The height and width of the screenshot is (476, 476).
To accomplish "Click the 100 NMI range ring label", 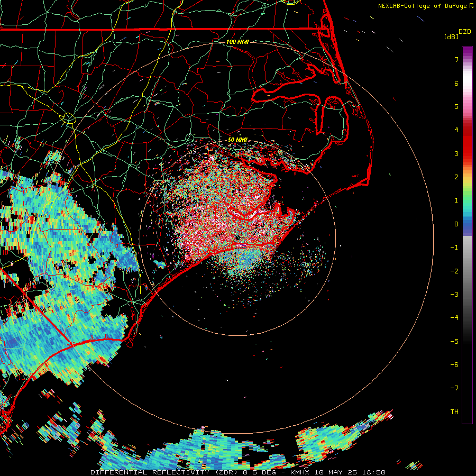I will 237,42.
